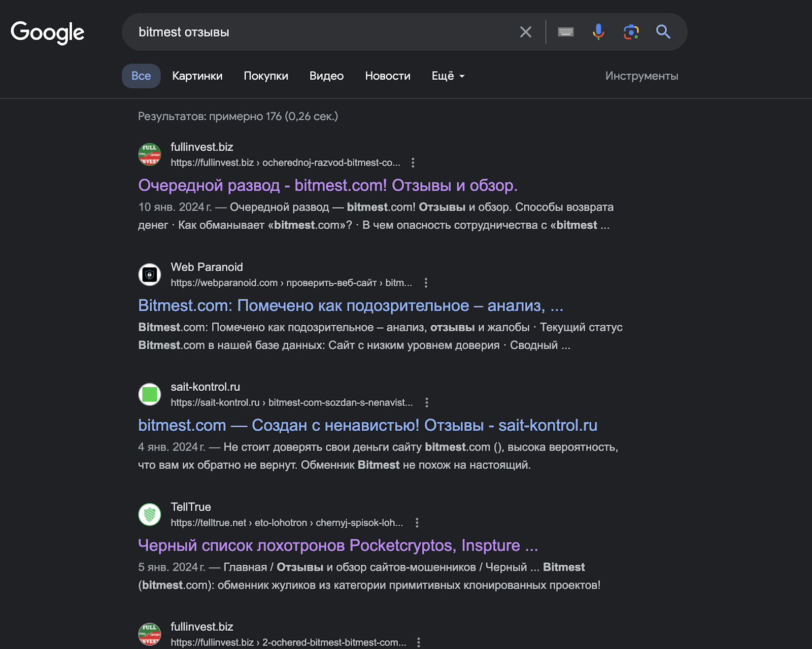Click first fullinvest.biz favicon

pyautogui.click(x=150, y=154)
